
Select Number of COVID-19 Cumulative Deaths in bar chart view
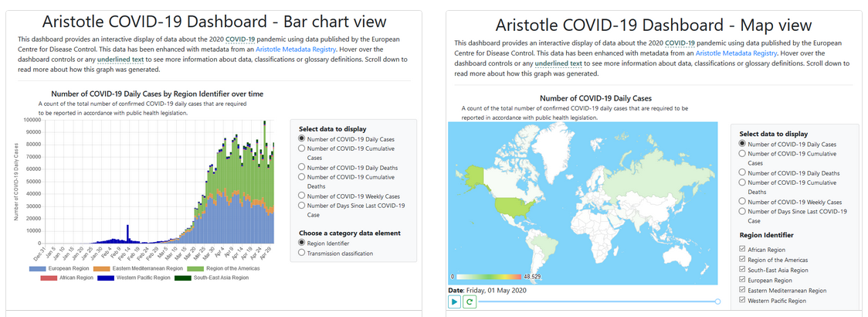click(x=302, y=176)
